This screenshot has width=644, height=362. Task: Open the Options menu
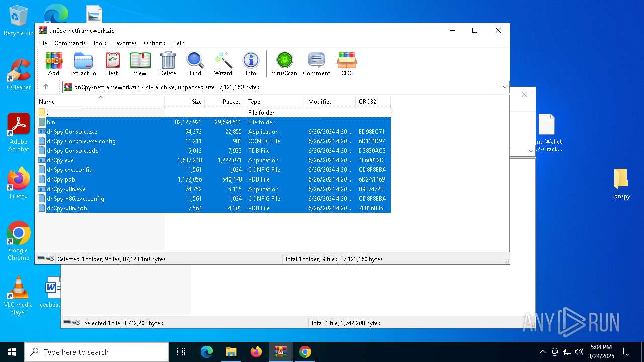pos(154,43)
